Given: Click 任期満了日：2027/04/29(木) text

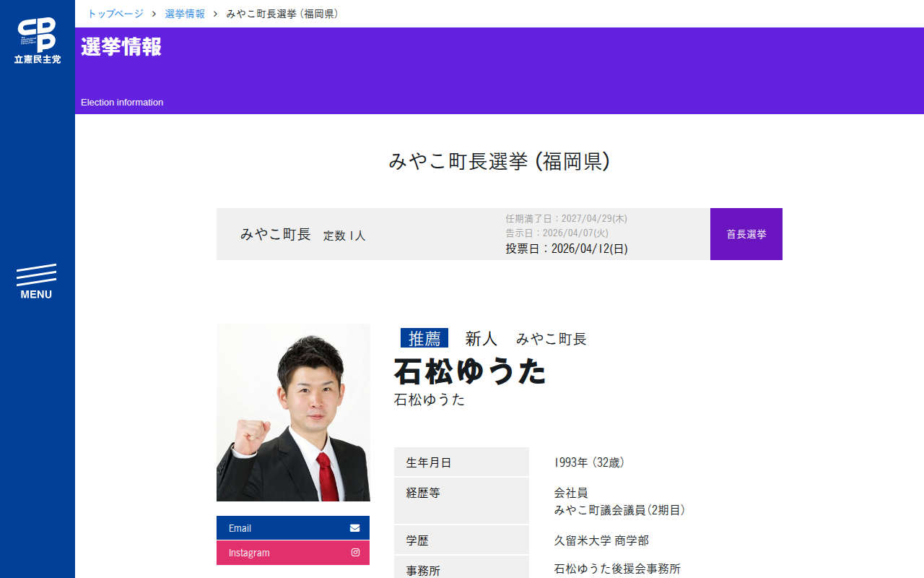Looking at the screenshot, I should (566, 218).
